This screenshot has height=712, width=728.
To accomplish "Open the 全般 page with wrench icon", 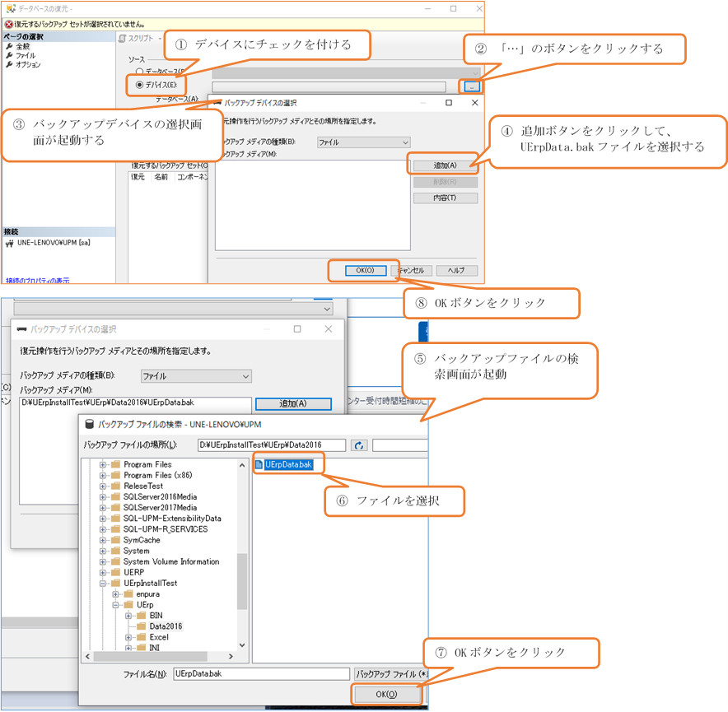I will coord(22,47).
